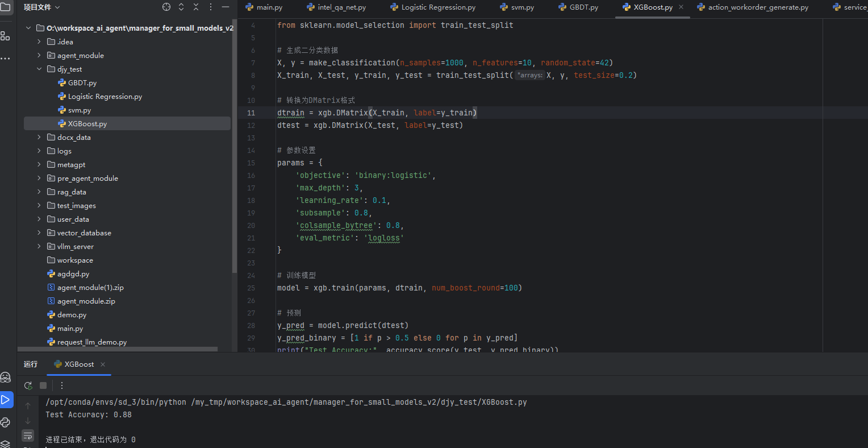868x448 pixels.
Task: Open Project panel options kebab menu
Action: (211, 7)
